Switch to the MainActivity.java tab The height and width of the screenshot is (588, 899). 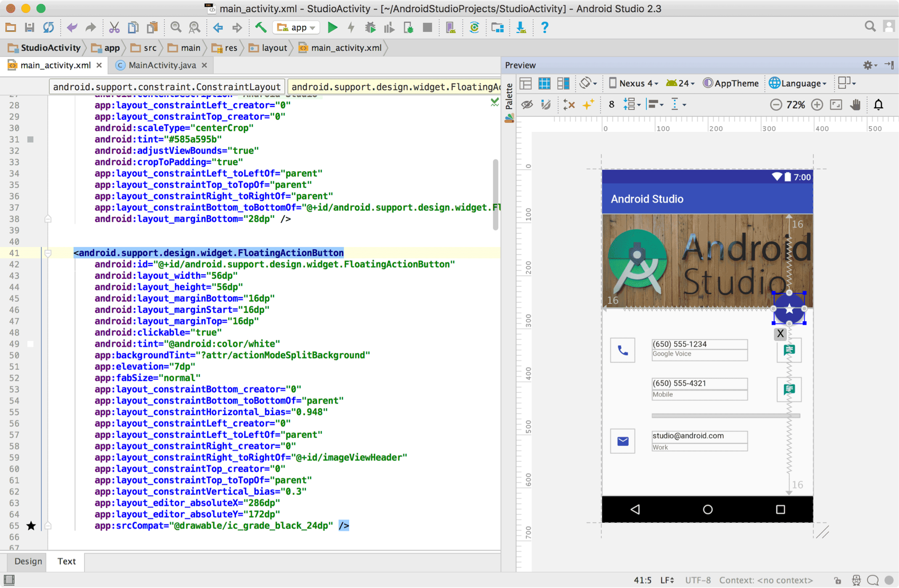162,65
